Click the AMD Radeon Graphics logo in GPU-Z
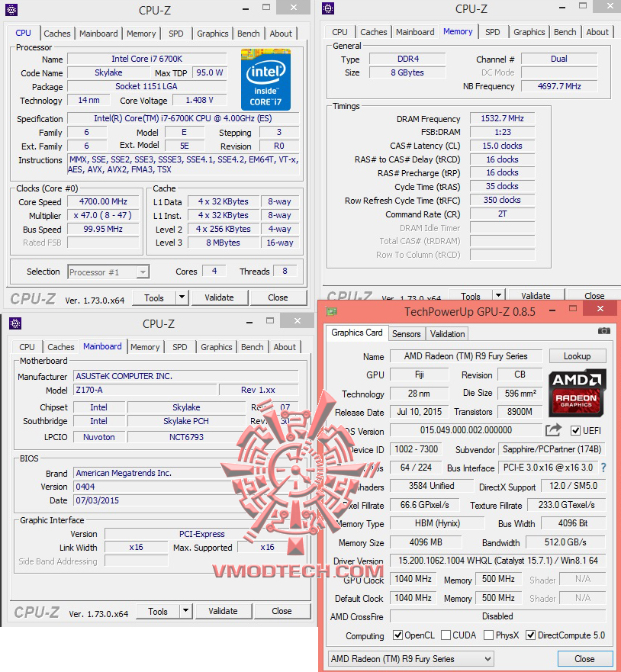This screenshot has width=621, height=672. click(577, 394)
